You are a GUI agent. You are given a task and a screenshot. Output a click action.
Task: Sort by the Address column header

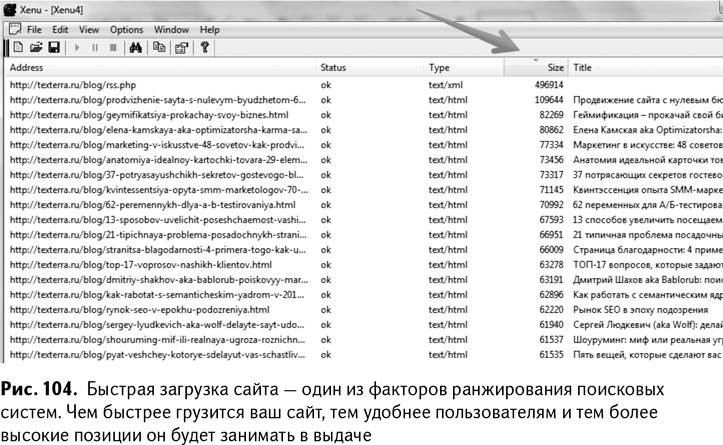coord(27,67)
